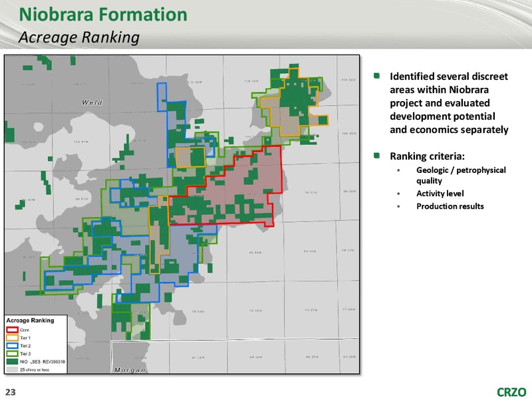Click 'Geologic / petrophysical quality' sub-bullet
Viewport: 532px width, 399px height.
tap(461, 175)
